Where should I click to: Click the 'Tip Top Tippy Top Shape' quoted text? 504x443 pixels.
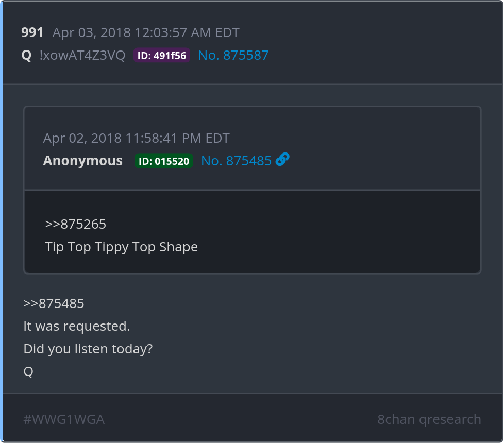pyautogui.click(x=122, y=247)
